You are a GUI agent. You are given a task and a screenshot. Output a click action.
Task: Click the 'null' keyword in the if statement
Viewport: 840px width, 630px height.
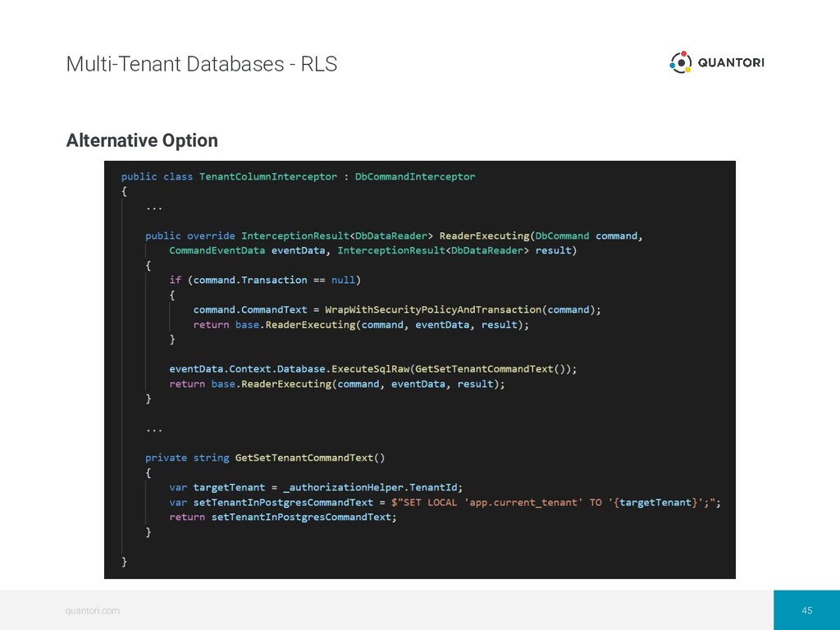coord(343,281)
